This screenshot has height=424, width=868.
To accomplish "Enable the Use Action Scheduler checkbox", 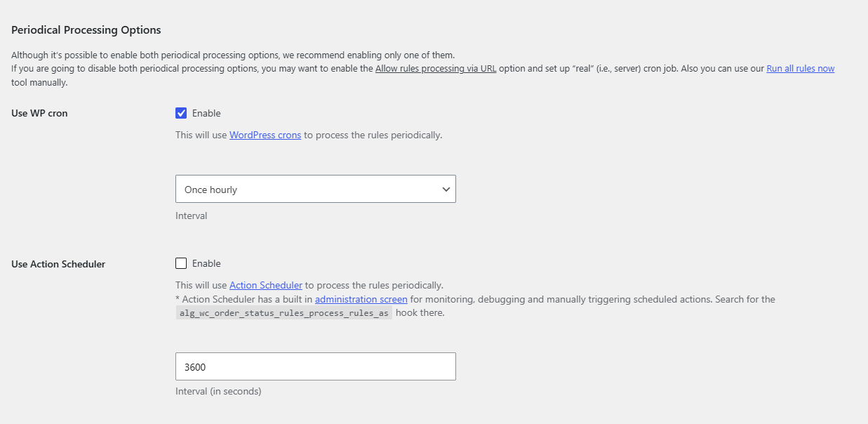I will (x=181, y=263).
